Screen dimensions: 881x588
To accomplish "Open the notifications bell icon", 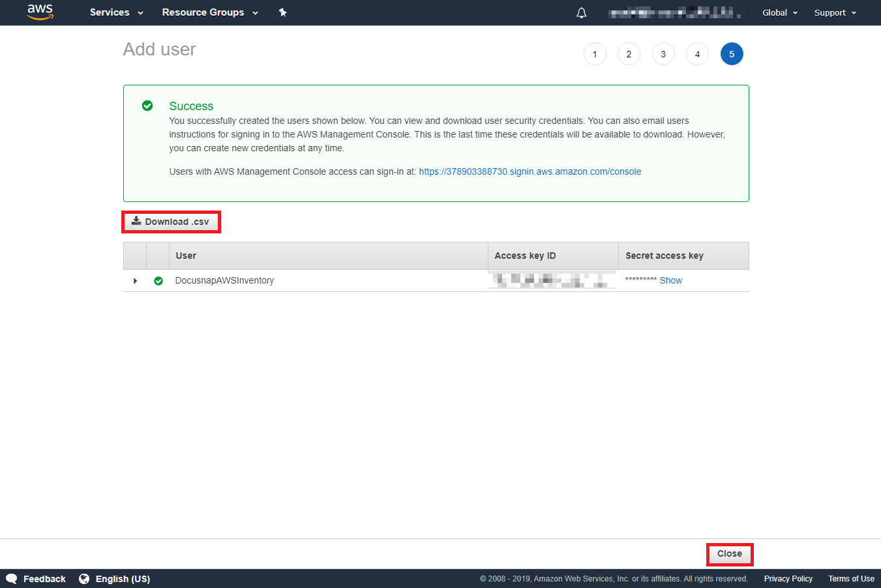I will pos(582,12).
